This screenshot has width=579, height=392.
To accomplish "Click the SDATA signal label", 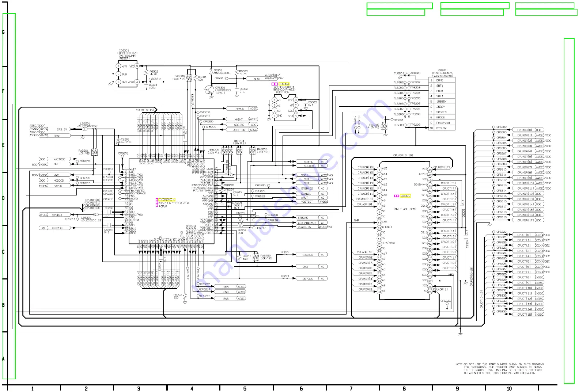I will pos(308,161).
